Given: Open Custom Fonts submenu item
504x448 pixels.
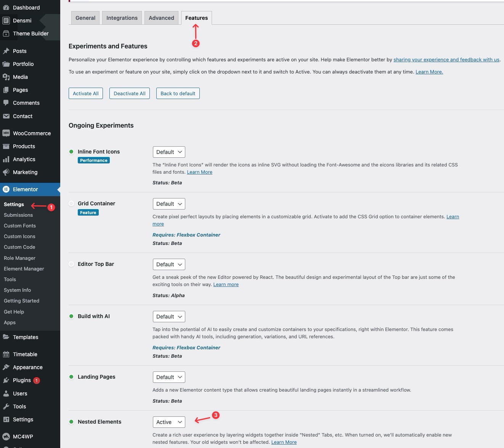Looking at the screenshot, I should click(20, 226).
